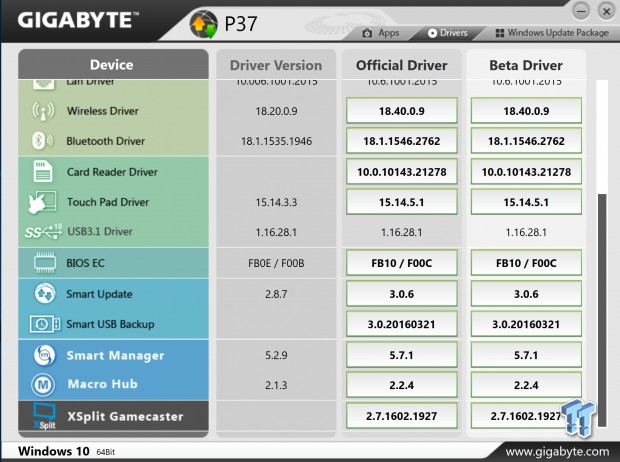Install official Smart Update 3.0.6

(x=402, y=294)
